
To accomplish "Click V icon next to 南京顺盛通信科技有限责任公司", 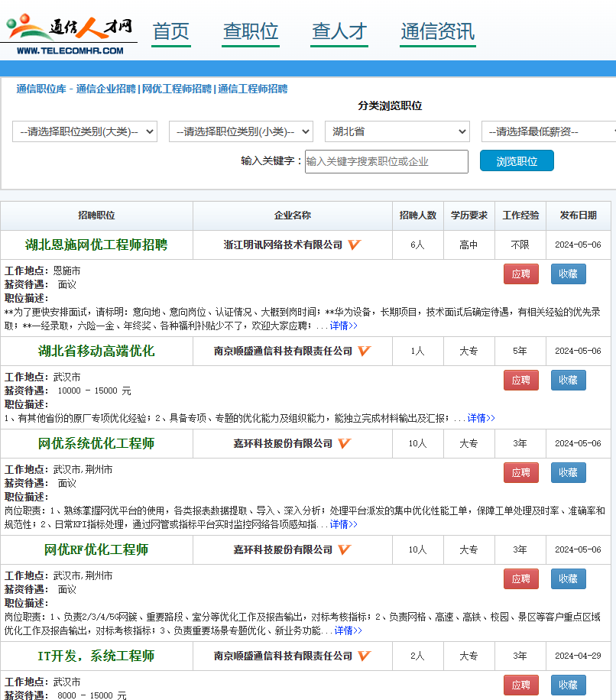I will point(364,352).
